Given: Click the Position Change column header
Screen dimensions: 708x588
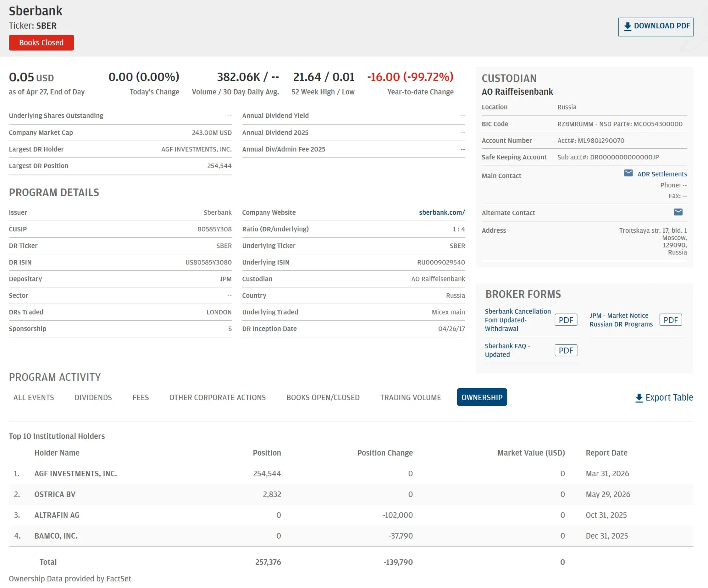Looking at the screenshot, I should click(385, 453).
